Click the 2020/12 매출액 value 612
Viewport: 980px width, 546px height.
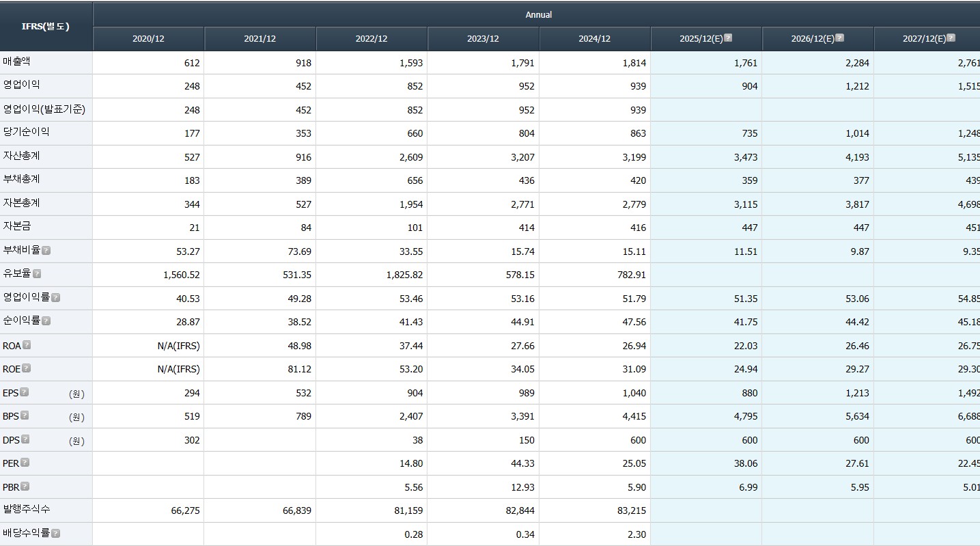coord(192,63)
